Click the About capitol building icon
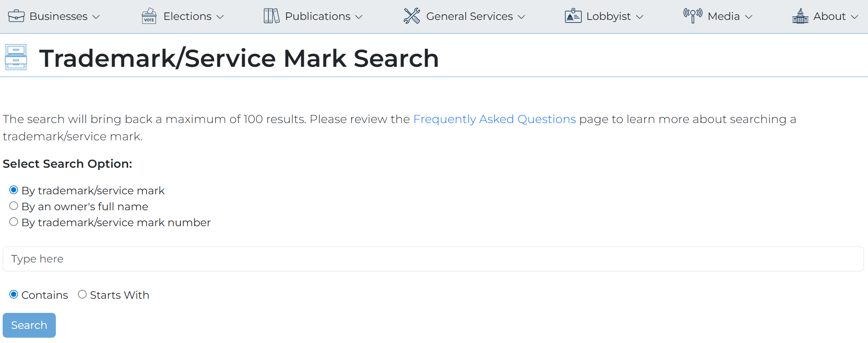Image resolution: width=868 pixels, height=343 pixels. pos(800,16)
